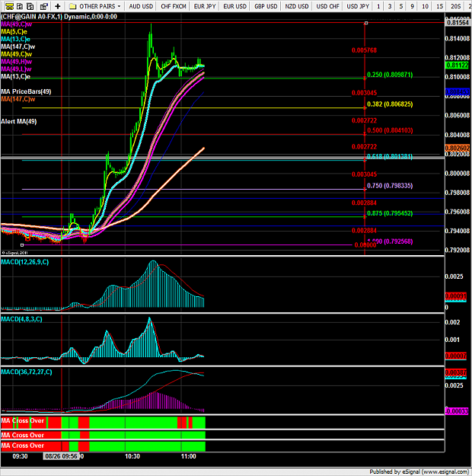
Task: Click the 0.500 (0.804103) Fibonacci level label
Action: coord(390,130)
